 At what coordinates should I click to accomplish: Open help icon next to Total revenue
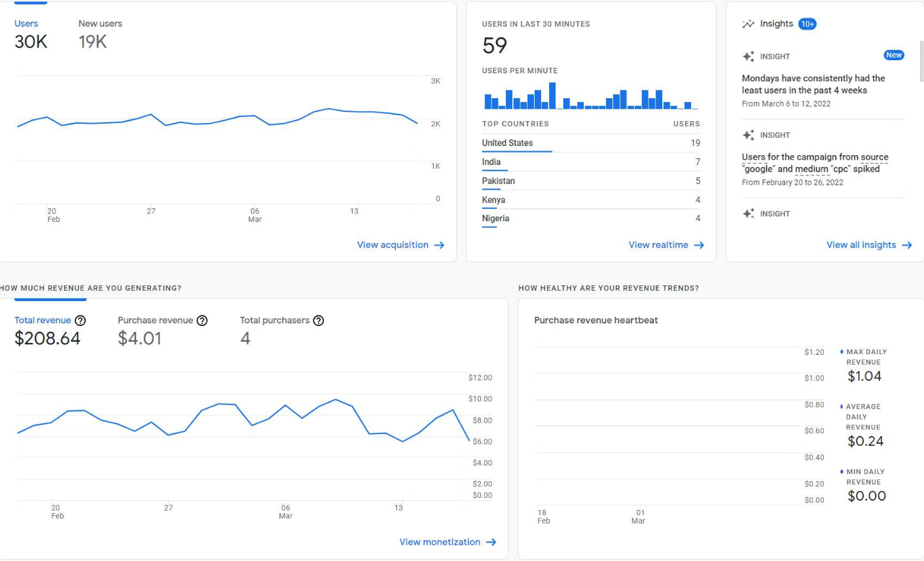tap(80, 321)
